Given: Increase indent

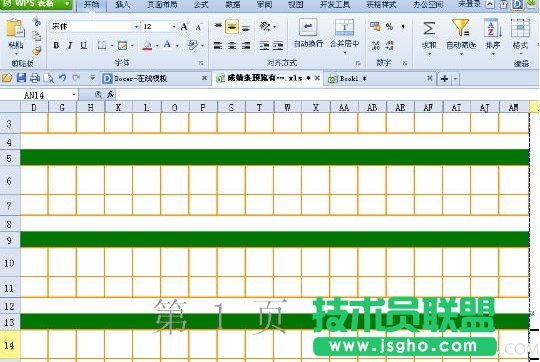Looking at the screenshot, I should [278, 45].
